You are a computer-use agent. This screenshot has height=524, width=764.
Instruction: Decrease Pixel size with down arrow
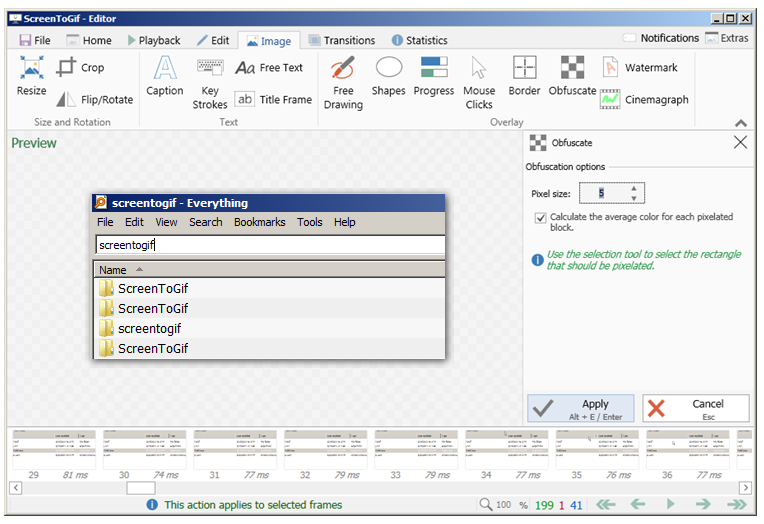[x=633, y=198]
